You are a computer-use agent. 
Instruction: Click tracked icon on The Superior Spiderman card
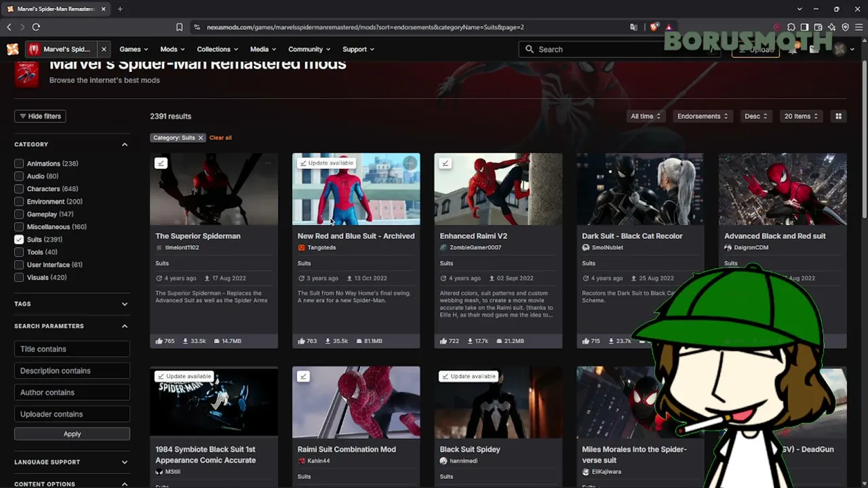pyautogui.click(x=161, y=163)
